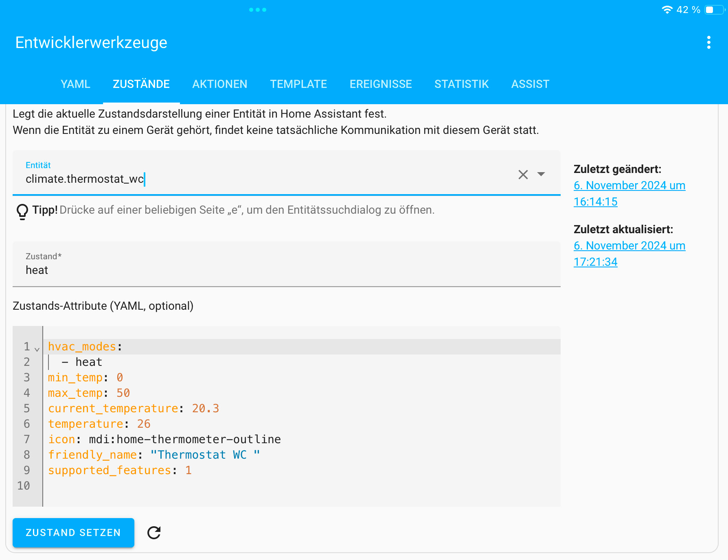Expand the entity dropdown arrow
This screenshot has height=560, width=728.
coord(541,174)
